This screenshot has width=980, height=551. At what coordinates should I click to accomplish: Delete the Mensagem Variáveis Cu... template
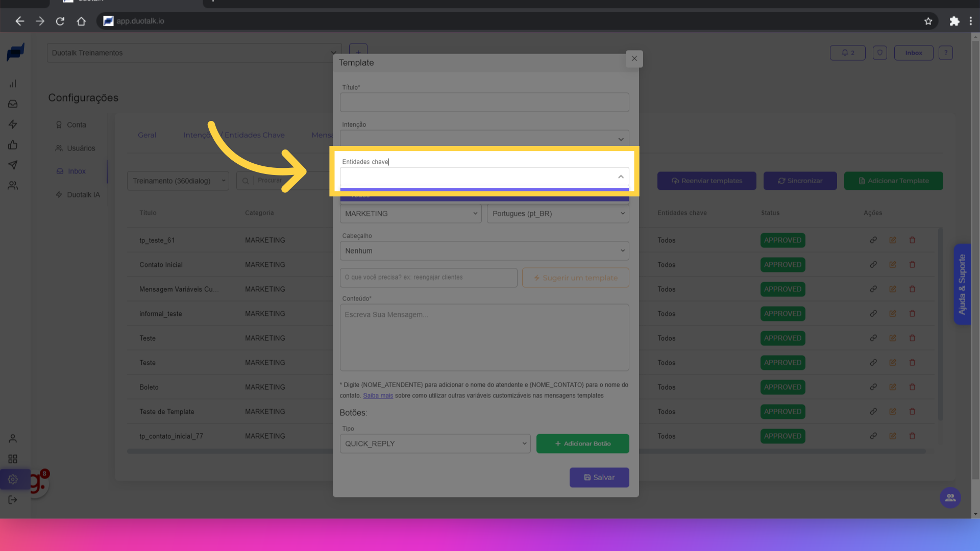(912, 289)
